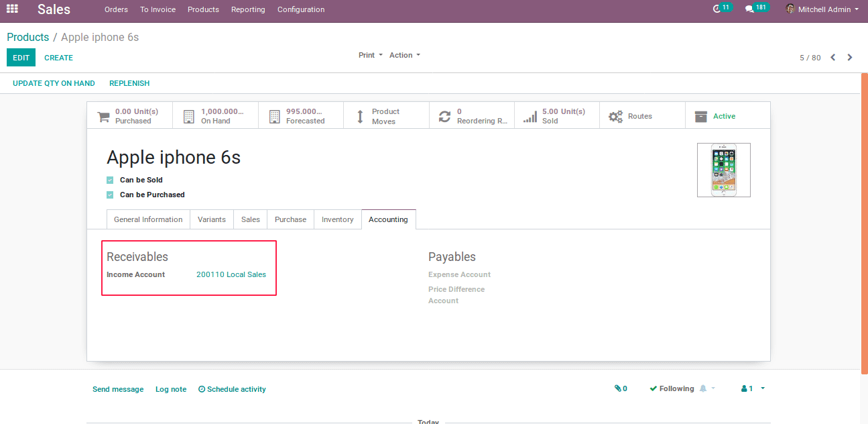
Task: Click Send message in the chatter
Action: click(x=118, y=389)
